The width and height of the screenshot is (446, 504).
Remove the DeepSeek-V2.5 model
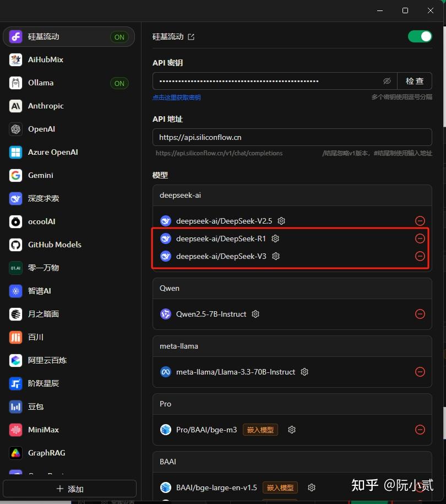tap(420, 221)
